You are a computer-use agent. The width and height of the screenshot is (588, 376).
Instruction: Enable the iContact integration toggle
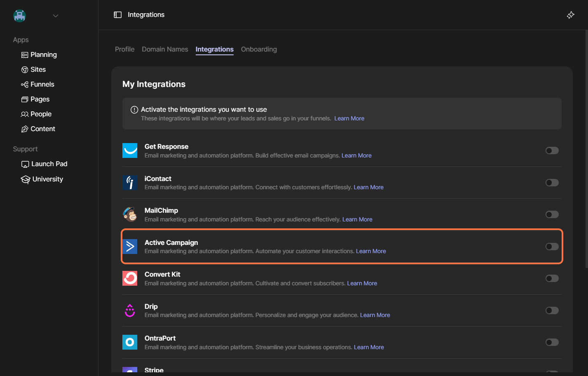pyautogui.click(x=552, y=183)
